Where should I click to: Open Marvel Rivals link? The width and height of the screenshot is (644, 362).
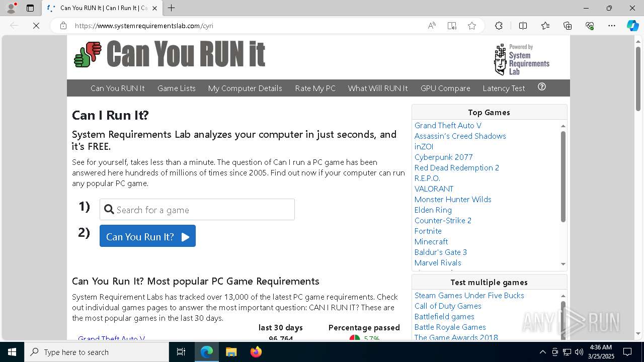point(438,262)
